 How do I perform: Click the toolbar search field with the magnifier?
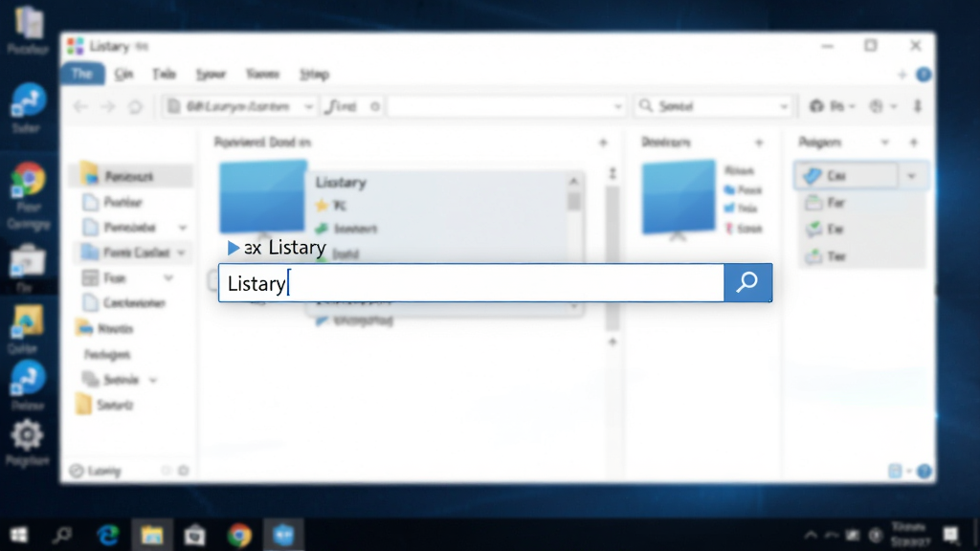pos(713,106)
